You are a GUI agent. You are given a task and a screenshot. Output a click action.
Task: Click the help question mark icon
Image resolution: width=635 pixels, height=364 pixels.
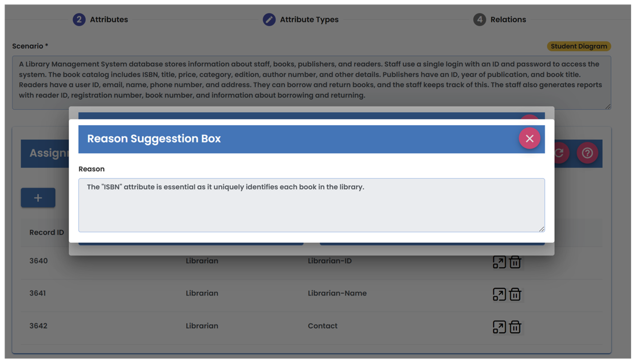(x=587, y=153)
